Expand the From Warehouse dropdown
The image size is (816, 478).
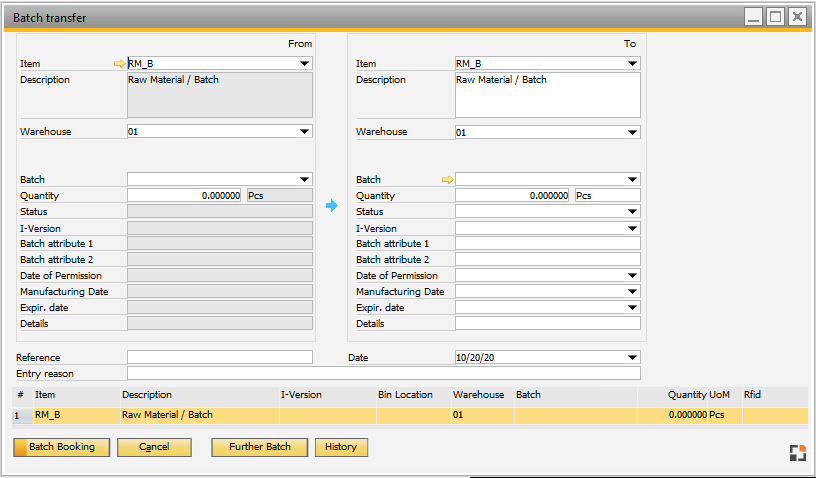305,132
